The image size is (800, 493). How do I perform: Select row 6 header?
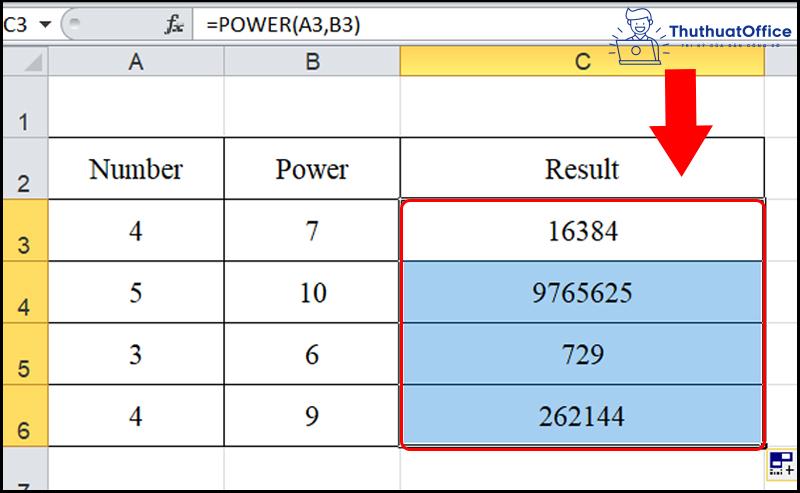click(x=26, y=415)
